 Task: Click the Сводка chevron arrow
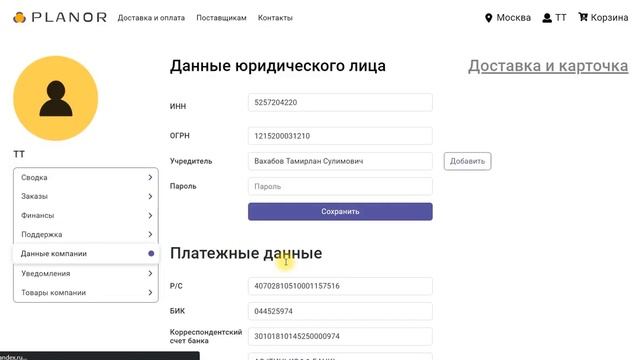pos(150,178)
